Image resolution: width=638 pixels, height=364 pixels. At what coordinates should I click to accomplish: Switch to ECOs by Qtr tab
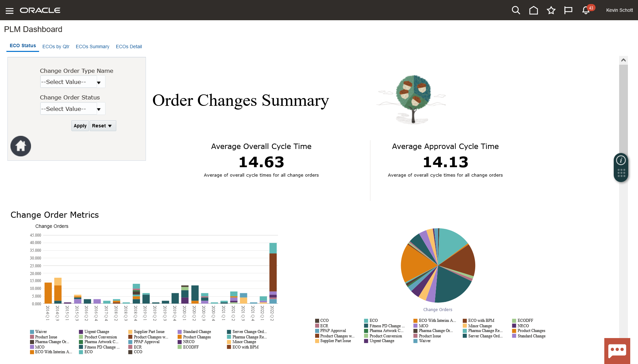pyautogui.click(x=56, y=47)
